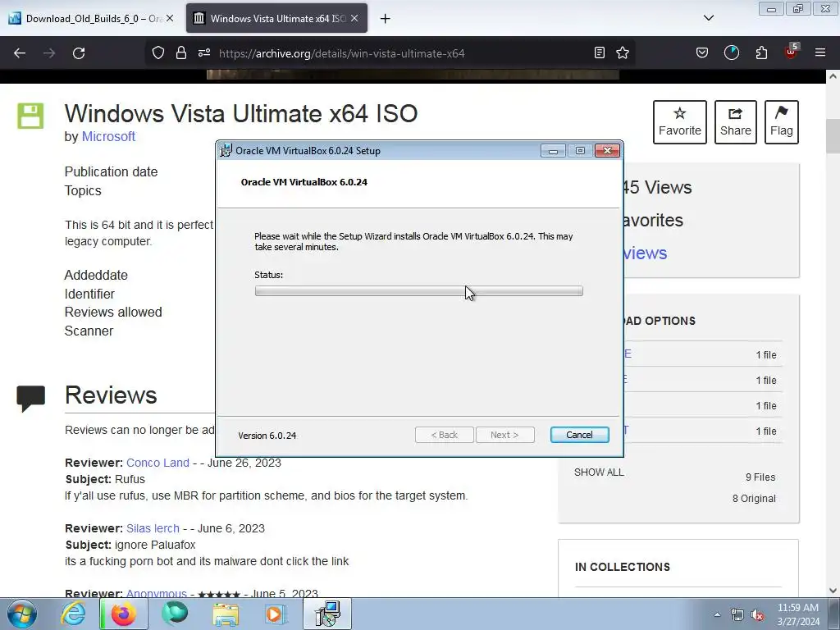This screenshot has width=840, height=630.
Task: Click the Reviews speech bubble icon
Action: click(30, 398)
